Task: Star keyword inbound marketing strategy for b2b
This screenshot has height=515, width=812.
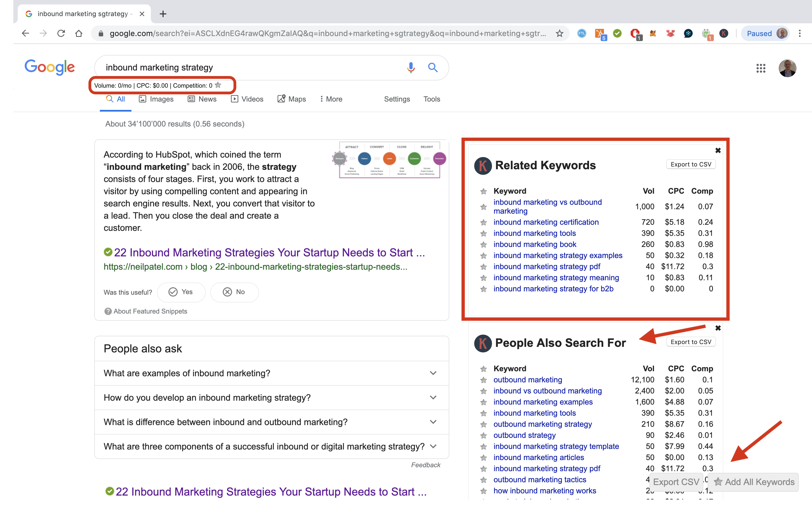Action: (x=483, y=289)
